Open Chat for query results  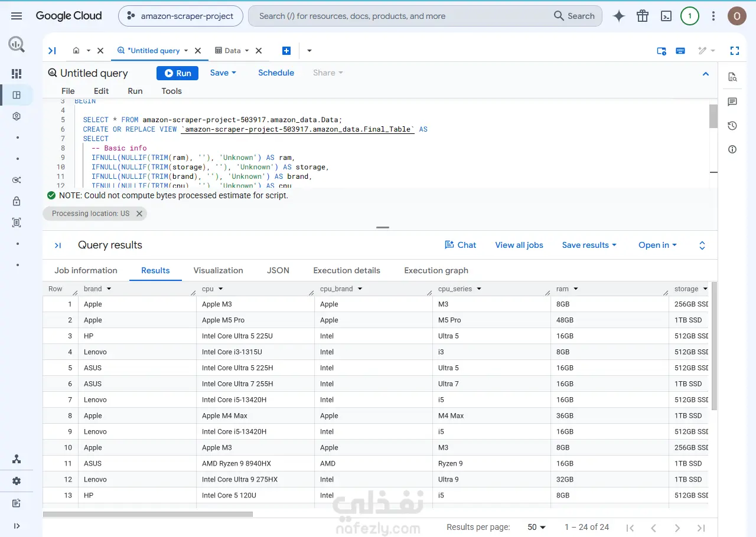coord(460,245)
